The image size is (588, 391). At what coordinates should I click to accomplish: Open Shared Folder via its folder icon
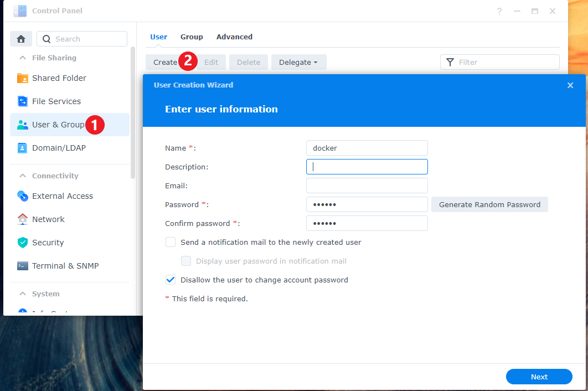23,78
